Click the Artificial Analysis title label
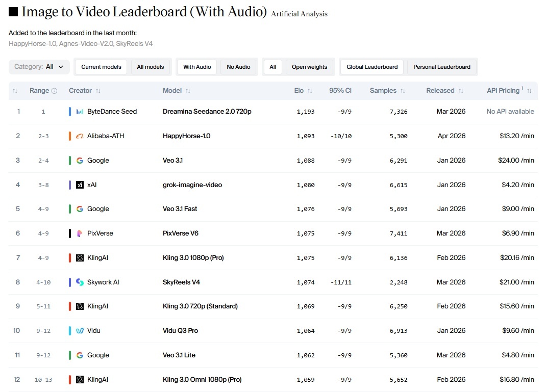 [300, 14]
